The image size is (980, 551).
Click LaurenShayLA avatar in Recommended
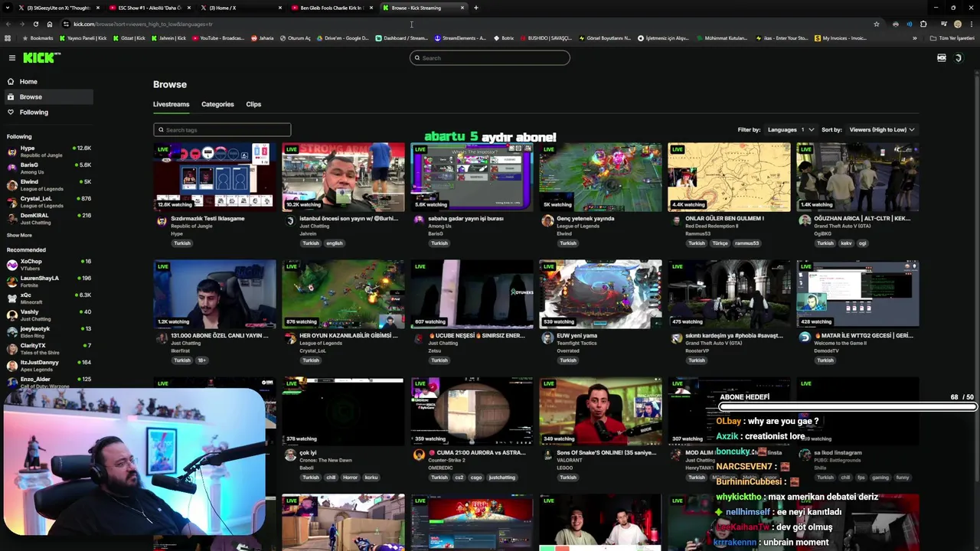tap(12, 282)
